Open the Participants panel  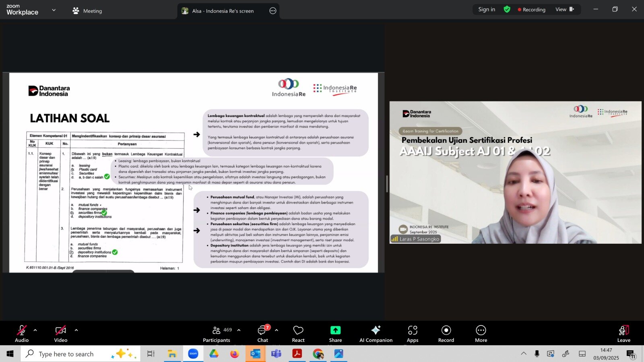[x=217, y=333]
